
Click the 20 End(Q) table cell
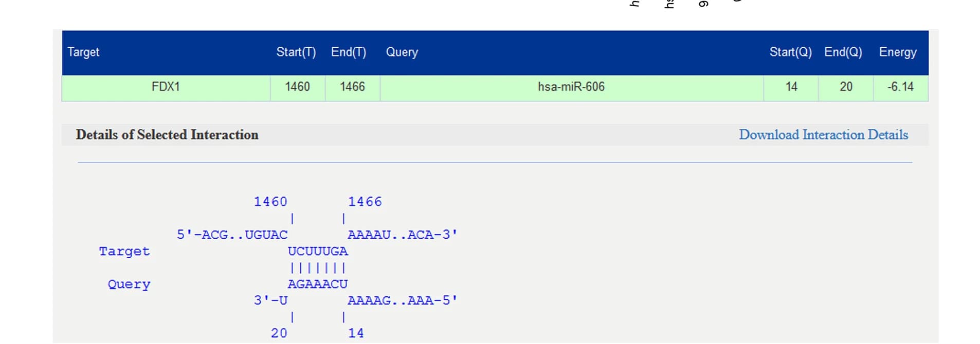click(x=846, y=88)
